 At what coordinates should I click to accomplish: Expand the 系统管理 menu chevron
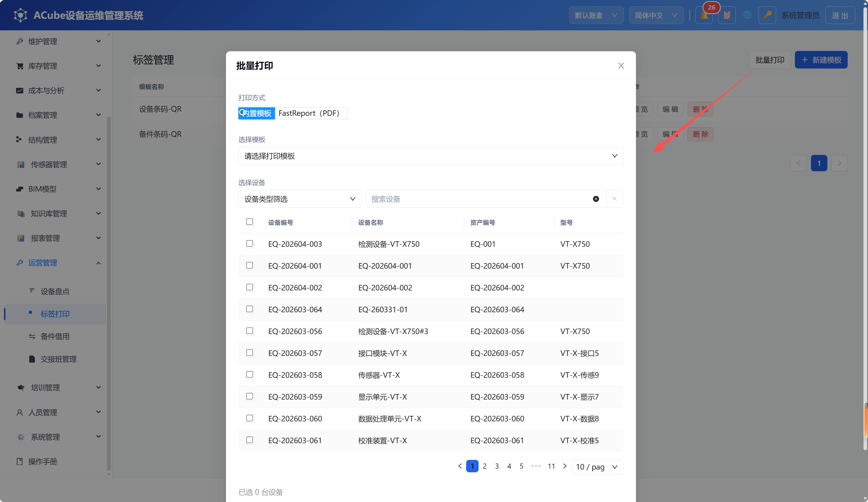tap(99, 437)
